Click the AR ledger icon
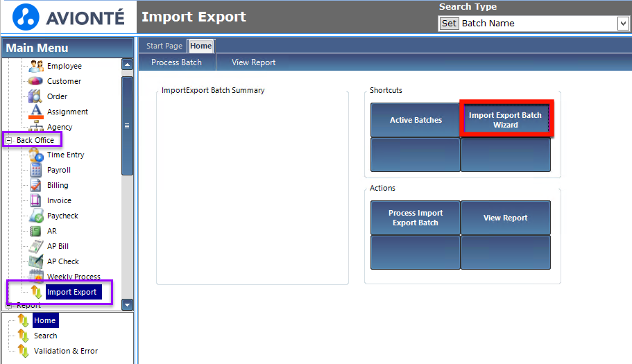 pyautogui.click(x=35, y=231)
